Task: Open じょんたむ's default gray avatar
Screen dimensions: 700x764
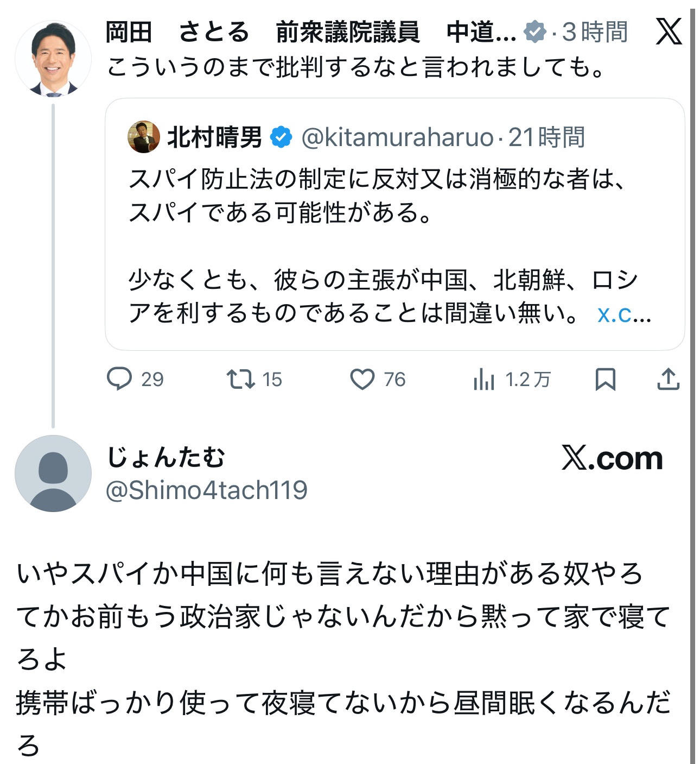Action: [x=53, y=473]
